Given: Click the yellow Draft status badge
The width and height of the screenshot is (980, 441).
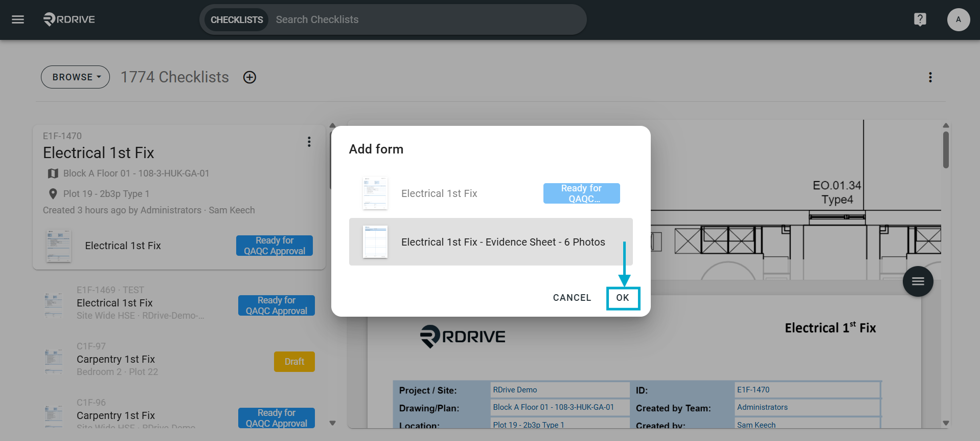Looking at the screenshot, I should [x=294, y=362].
